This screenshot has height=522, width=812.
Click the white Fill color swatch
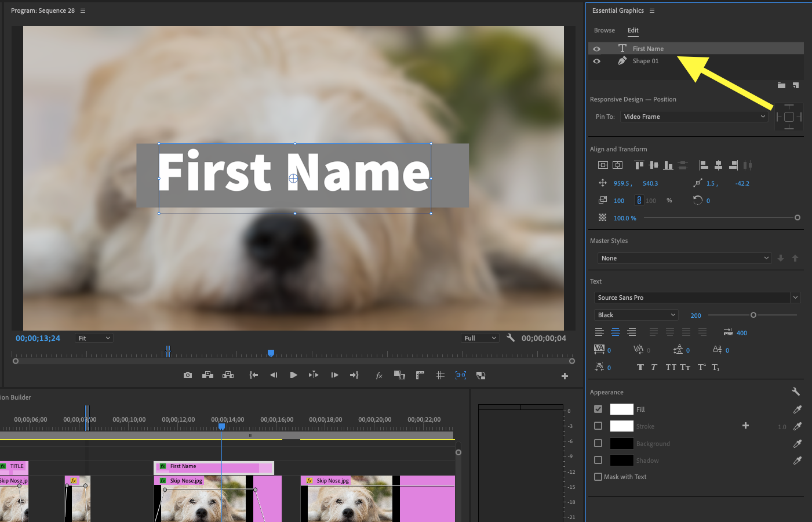click(x=621, y=409)
